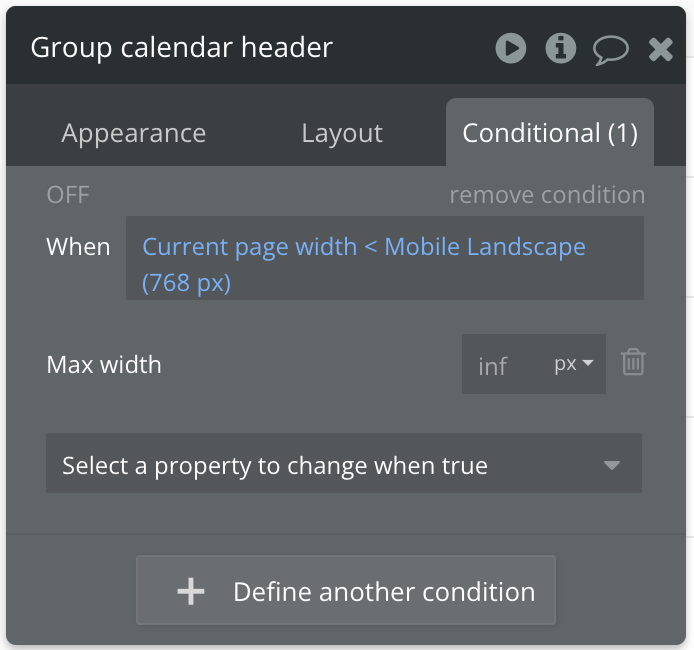Open the info reference icon
Screen dimensions: 694x650
(x=560, y=48)
